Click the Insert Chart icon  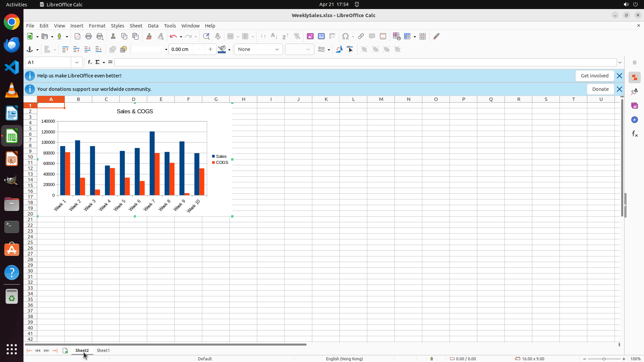tap(321, 36)
